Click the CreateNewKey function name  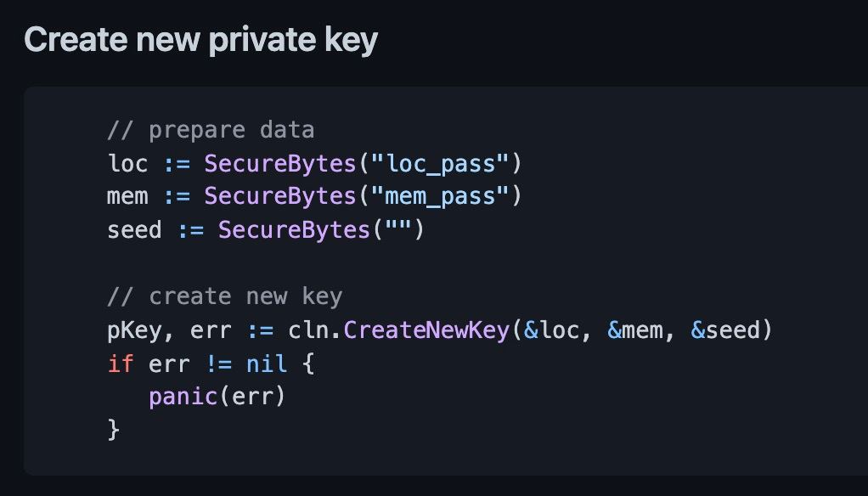pos(426,330)
